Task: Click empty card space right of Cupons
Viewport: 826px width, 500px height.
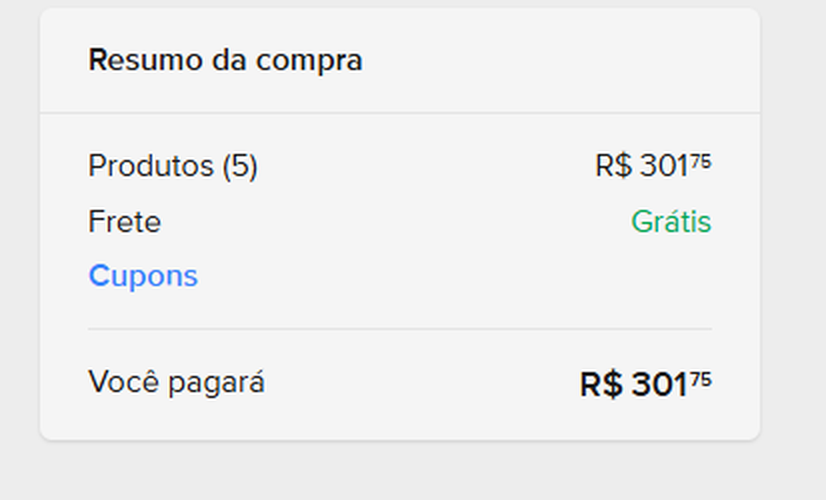Action: [x=450, y=276]
